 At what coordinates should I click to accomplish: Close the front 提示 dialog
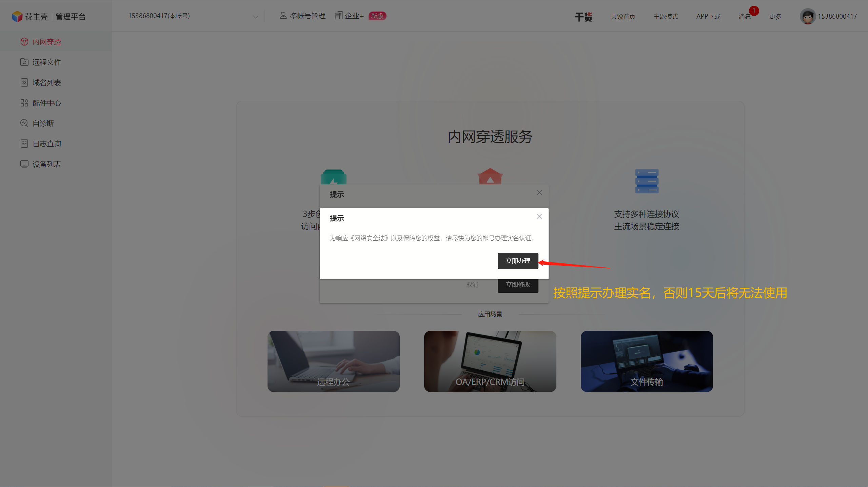(x=539, y=216)
